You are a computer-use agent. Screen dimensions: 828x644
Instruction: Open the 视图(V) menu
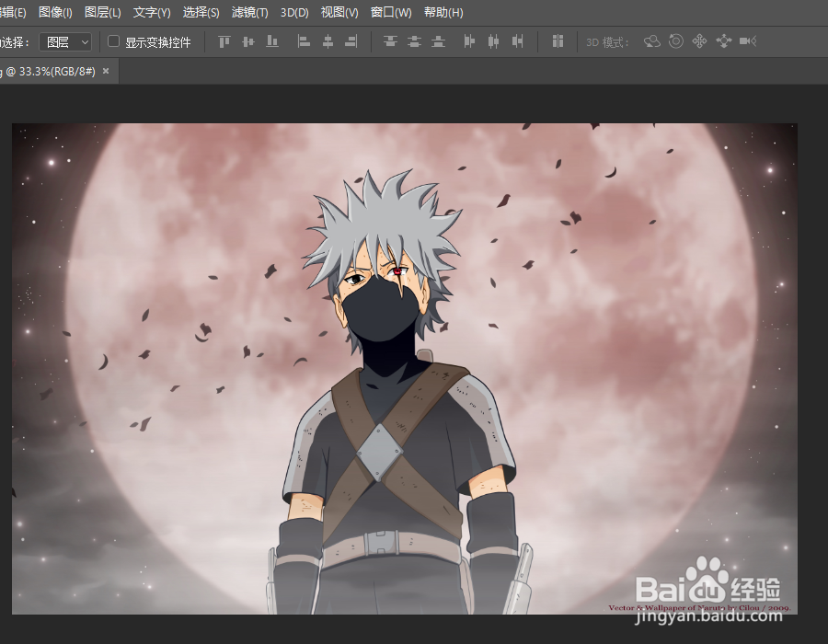click(x=339, y=12)
